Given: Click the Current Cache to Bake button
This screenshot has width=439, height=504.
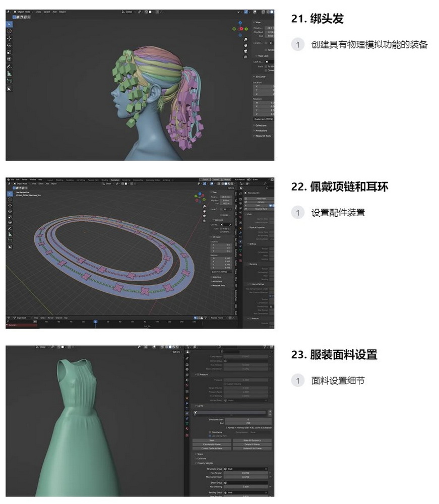Looking at the screenshot, I should [x=212, y=448].
